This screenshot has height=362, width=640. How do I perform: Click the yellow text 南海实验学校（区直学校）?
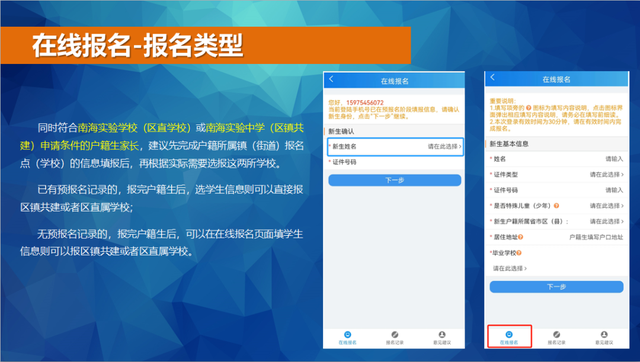[x=135, y=128]
